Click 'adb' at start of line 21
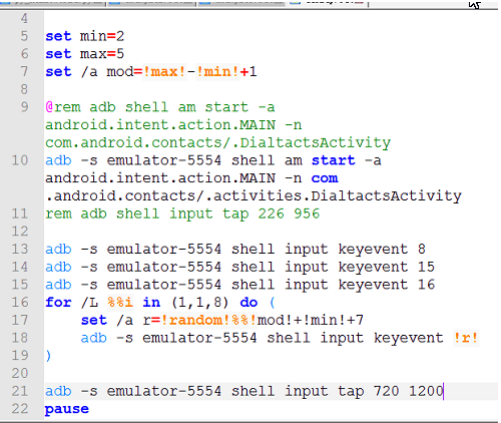The width and height of the screenshot is (501, 423). [58, 391]
